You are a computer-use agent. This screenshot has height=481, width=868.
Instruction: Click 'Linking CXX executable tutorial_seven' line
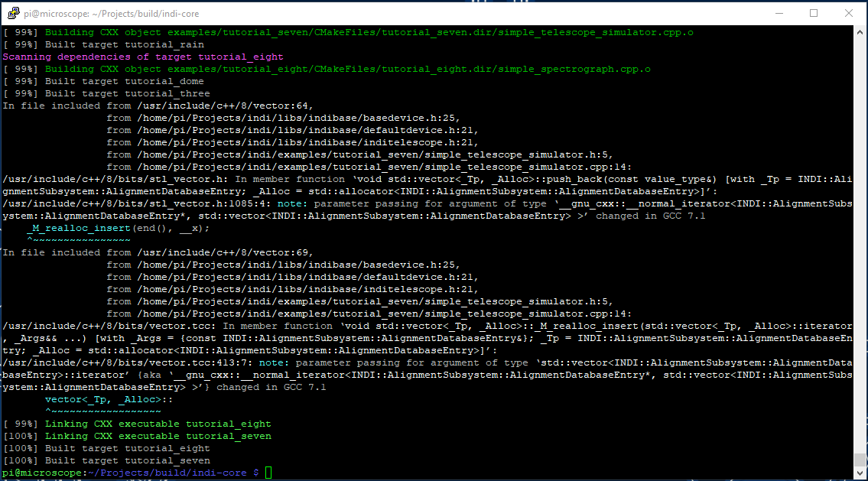pos(138,436)
